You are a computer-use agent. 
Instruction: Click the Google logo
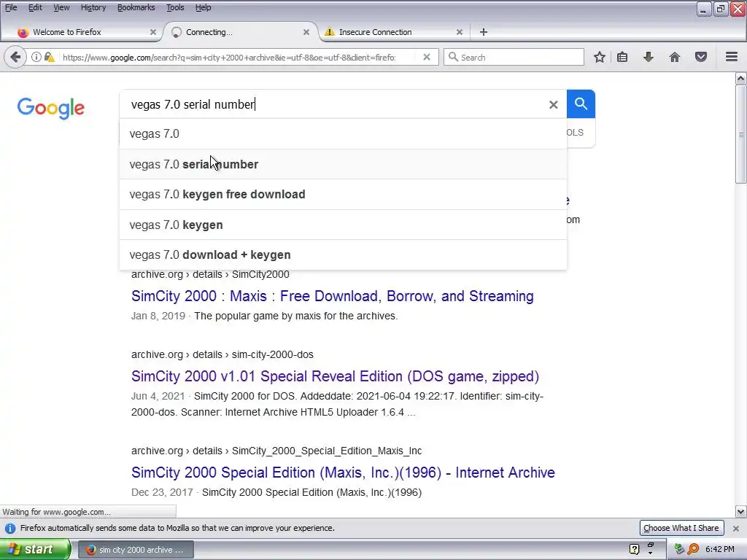coord(51,108)
